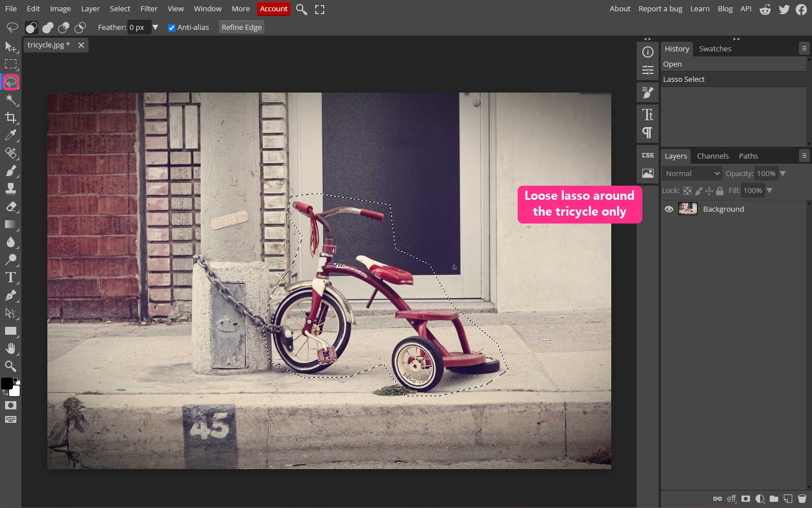The image size is (812, 508).
Task: Open the Learn link
Action: click(700, 9)
